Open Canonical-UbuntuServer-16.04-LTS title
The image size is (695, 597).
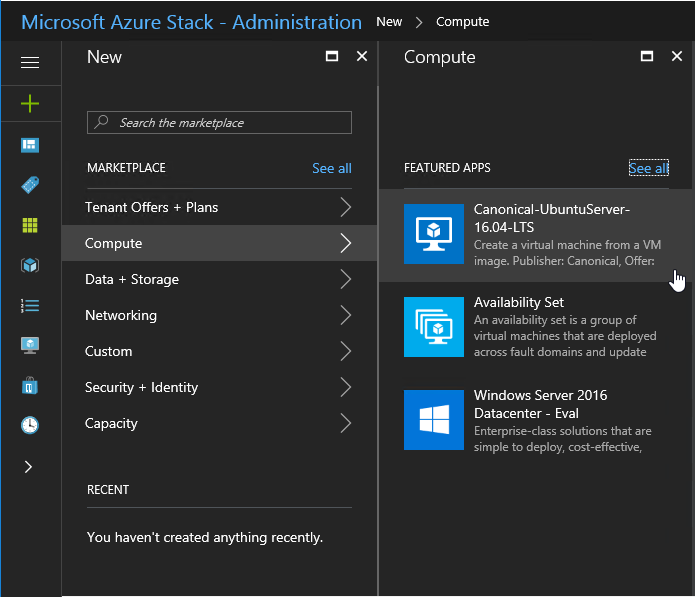coord(551,218)
